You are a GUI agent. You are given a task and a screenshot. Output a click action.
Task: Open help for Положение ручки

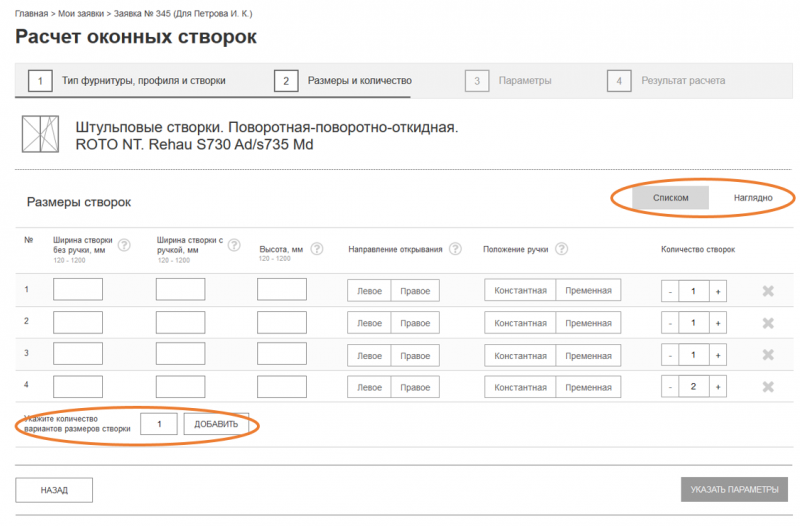[561, 249]
